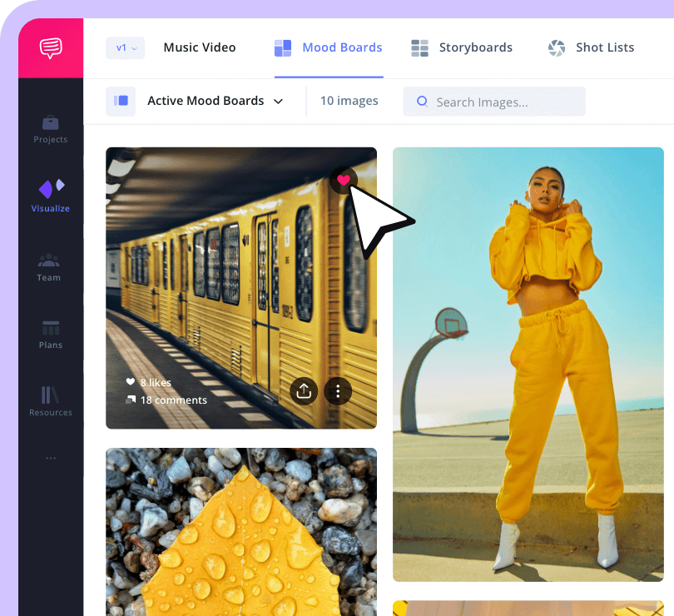
Task: Expand the v1 version dropdown
Action: pos(126,48)
